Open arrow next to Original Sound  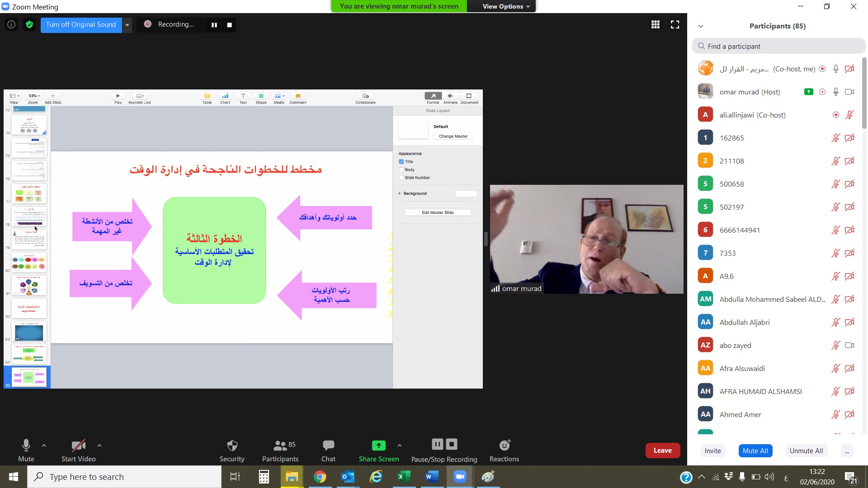pos(127,25)
